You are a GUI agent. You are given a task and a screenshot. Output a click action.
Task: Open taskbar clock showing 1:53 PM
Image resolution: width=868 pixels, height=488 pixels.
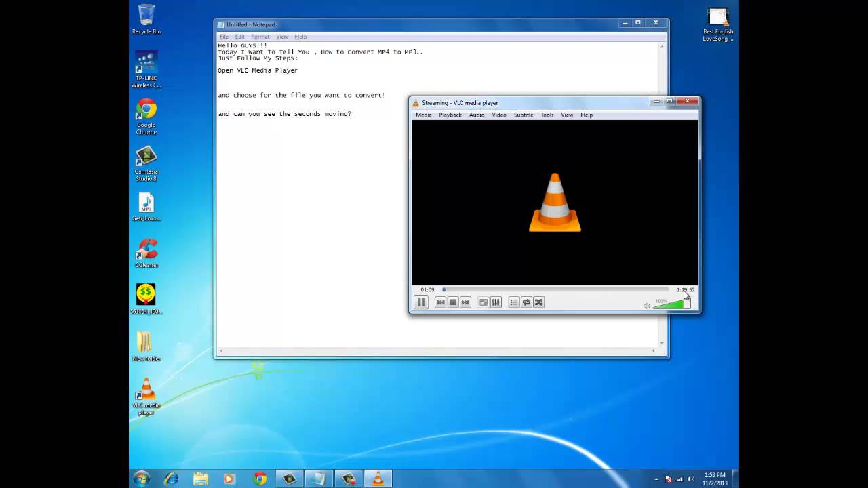click(715, 479)
